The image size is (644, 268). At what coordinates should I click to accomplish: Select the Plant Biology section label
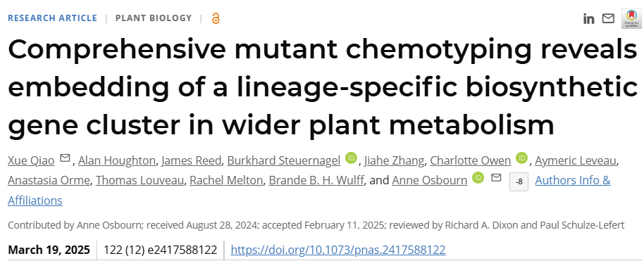[154, 18]
